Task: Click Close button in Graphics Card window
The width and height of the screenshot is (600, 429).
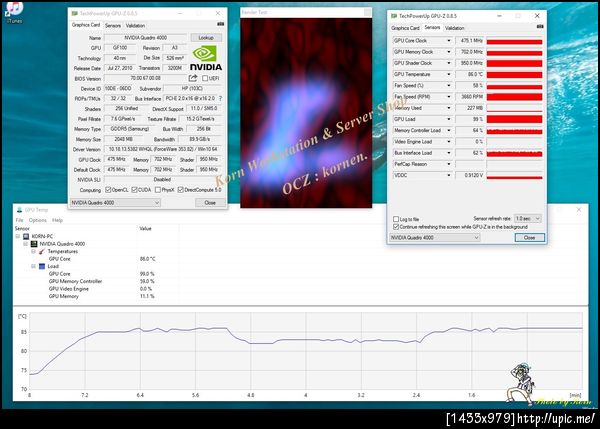Action: click(x=210, y=202)
